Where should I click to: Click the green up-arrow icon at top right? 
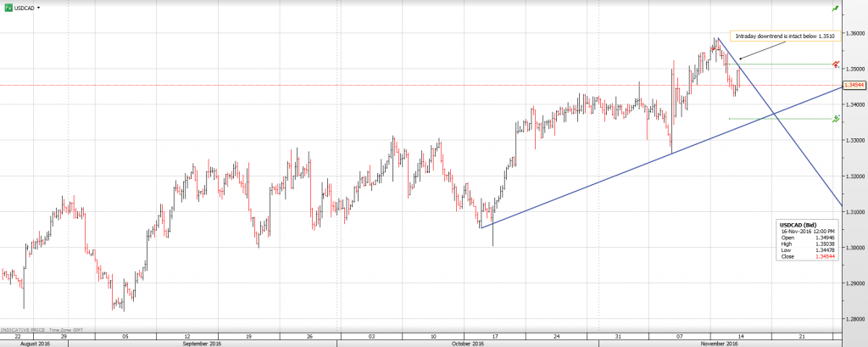tap(836, 8)
